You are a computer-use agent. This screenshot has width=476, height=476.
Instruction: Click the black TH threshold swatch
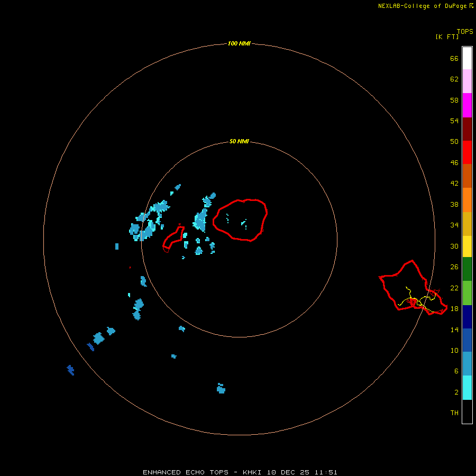pos(467,411)
